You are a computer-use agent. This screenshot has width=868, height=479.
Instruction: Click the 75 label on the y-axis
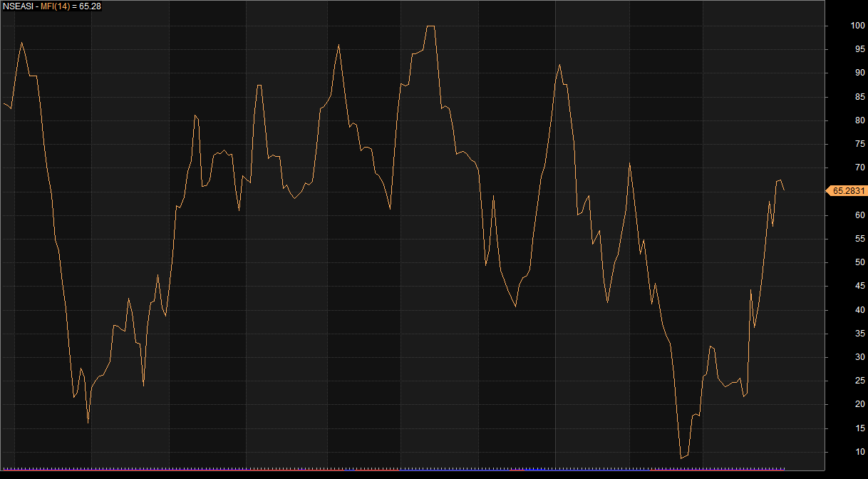click(858, 145)
